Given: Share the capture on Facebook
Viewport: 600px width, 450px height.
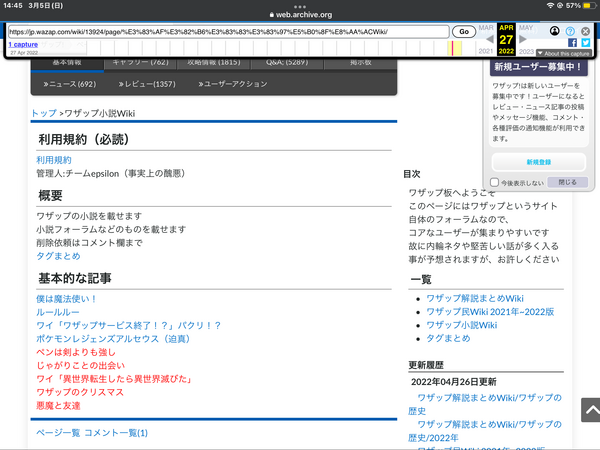Looking at the screenshot, I should [572, 43].
